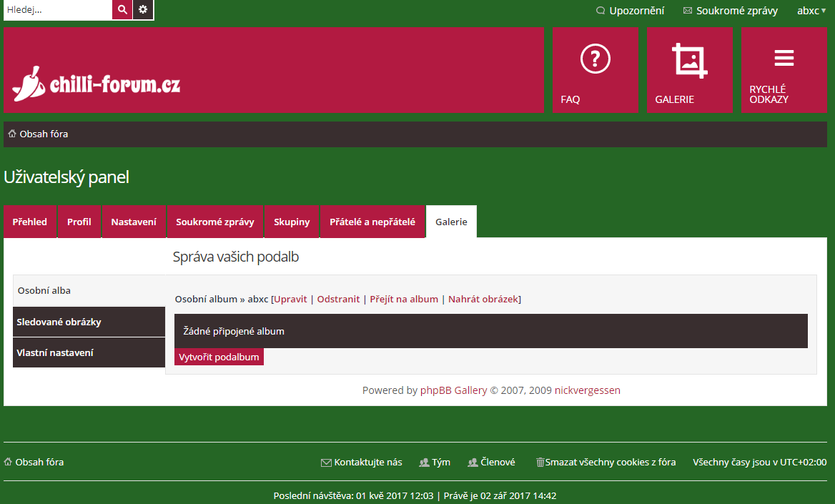The height and width of the screenshot is (504, 835).
Task: Expand the Rychlé odkazy menu
Action: pyautogui.click(x=784, y=70)
